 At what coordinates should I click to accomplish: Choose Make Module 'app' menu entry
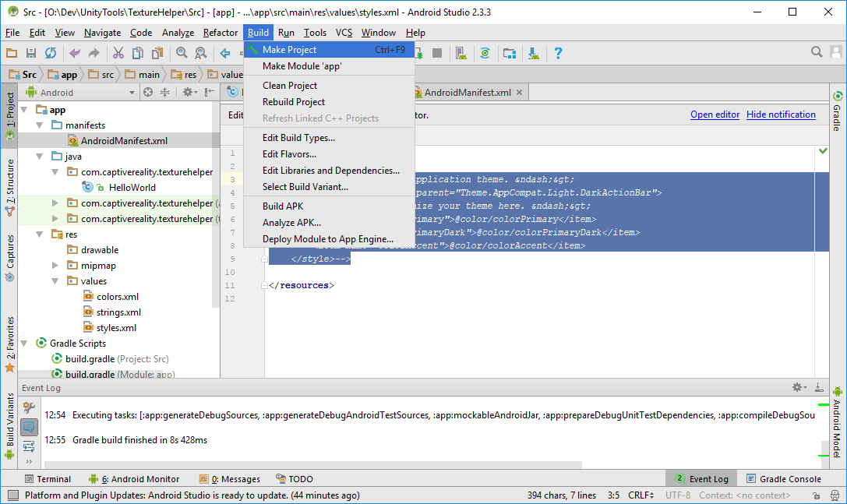[329, 66]
